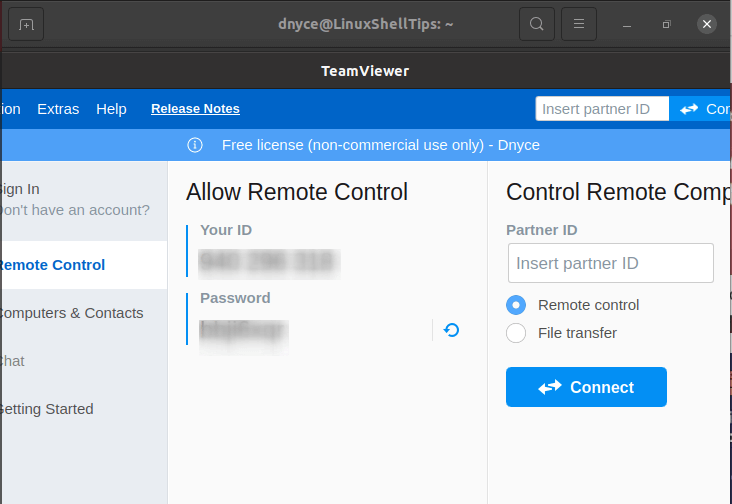Click the blurred Your ID value

coord(269,263)
